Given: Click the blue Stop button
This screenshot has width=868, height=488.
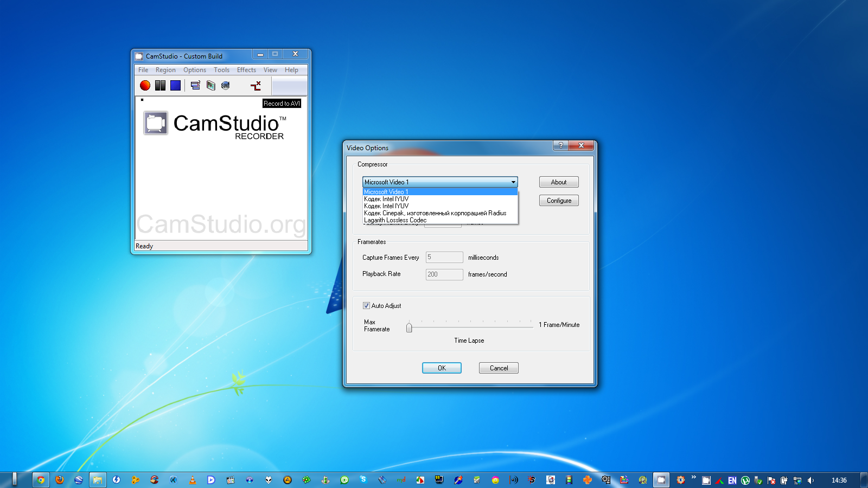Looking at the screenshot, I should pos(175,86).
